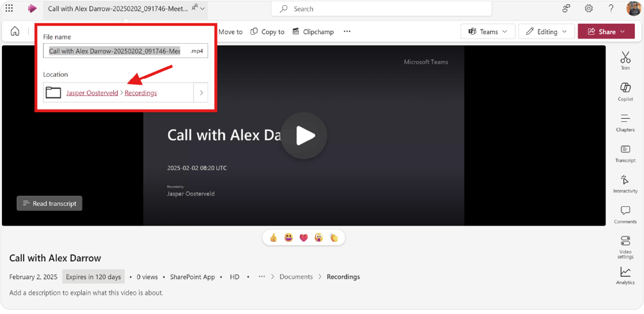Open the user profile avatar
The height and width of the screenshot is (314, 644).
[634, 8]
